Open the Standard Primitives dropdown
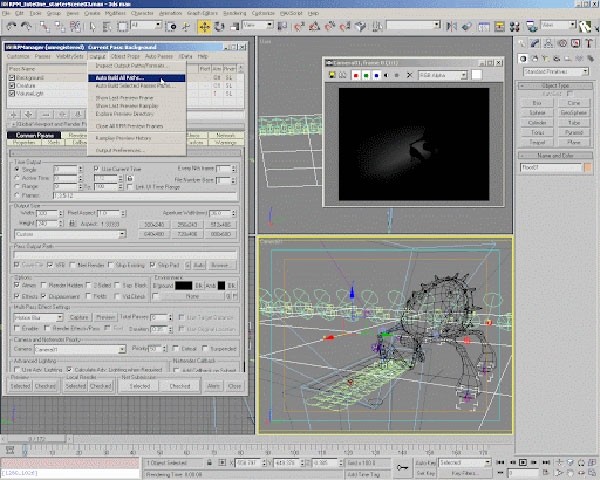This screenshot has width=600, height=480. (555, 72)
